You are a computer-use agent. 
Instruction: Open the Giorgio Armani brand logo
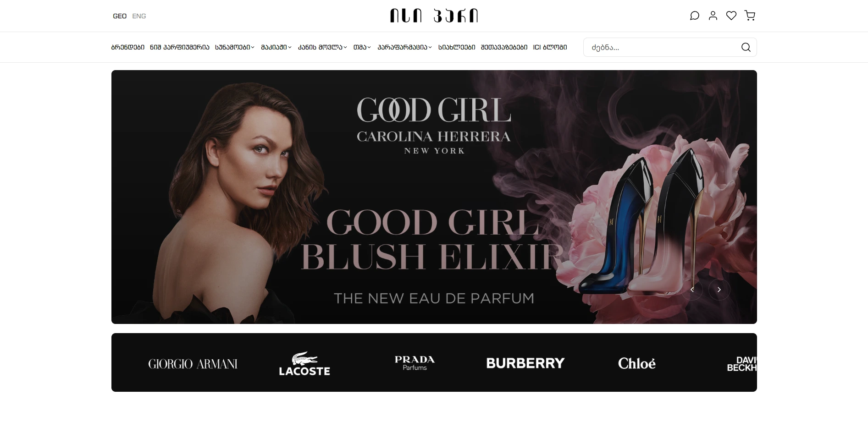click(193, 364)
